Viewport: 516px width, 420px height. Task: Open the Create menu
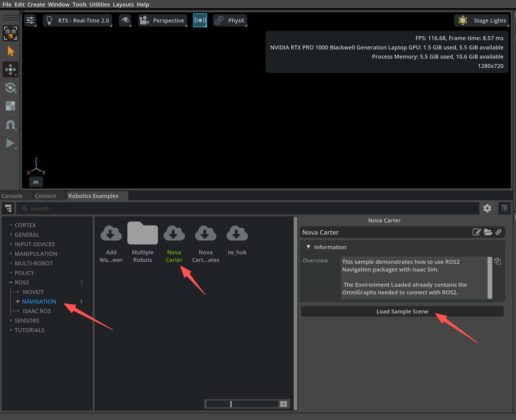(x=36, y=4)
